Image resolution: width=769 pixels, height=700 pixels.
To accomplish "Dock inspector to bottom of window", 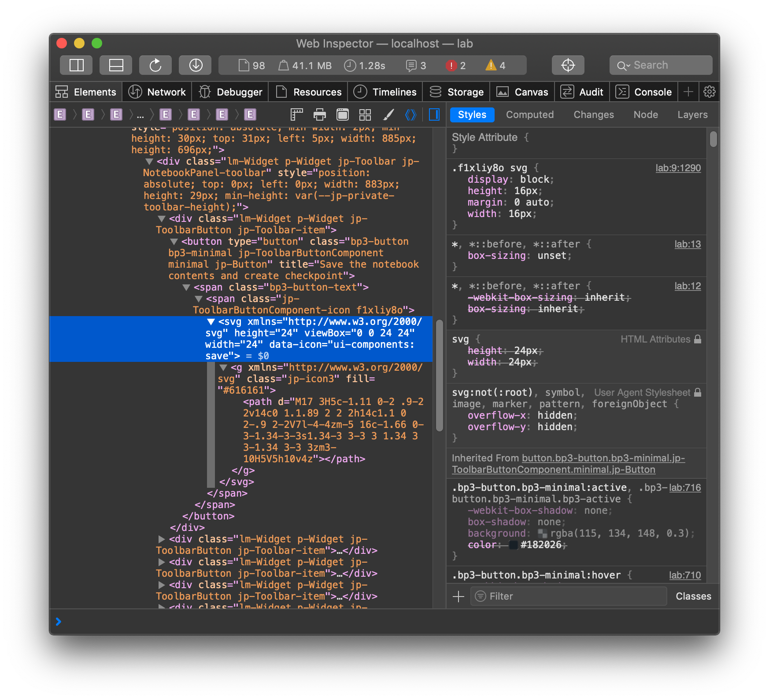I will pos(116,65).
